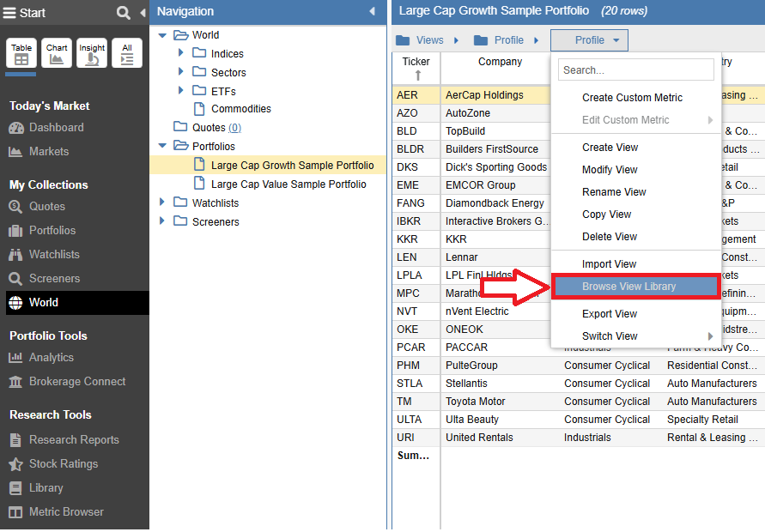Screen dimensions: 765x532
Task: Select the NVT ticker cell
Action: (416, 311)
